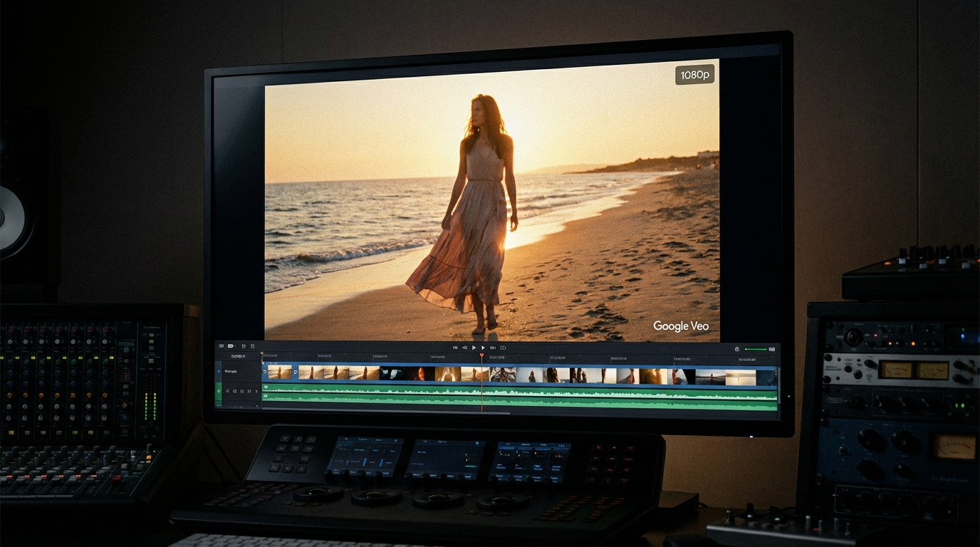
Task: Select the tree roots clip thumbnail after the playhead
Action: click(x=503, y=373)
